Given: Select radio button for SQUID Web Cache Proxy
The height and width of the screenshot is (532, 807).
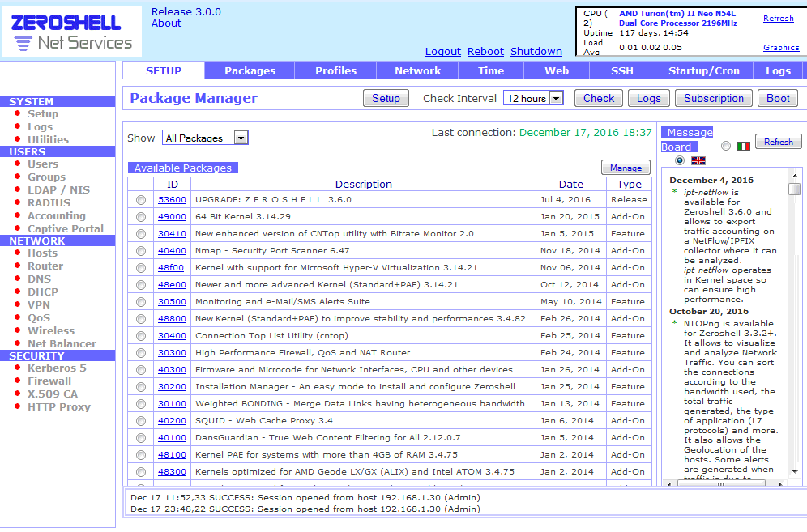Looking at the screenshot, I should click(x=140, y=420).
